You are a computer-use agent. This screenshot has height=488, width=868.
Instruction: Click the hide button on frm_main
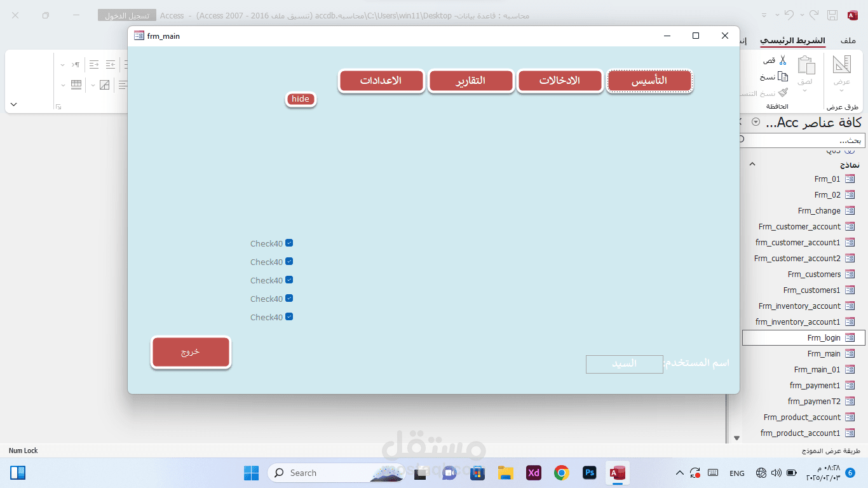300,99
